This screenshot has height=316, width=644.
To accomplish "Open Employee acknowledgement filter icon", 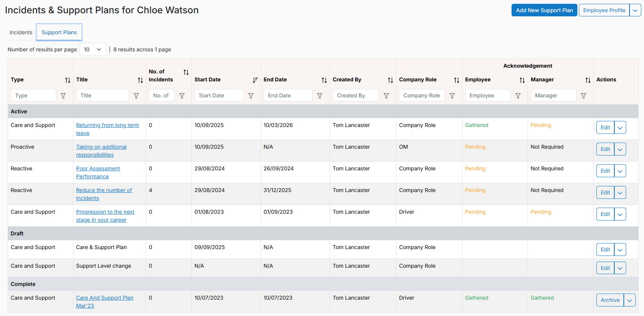I will [518, 96].
